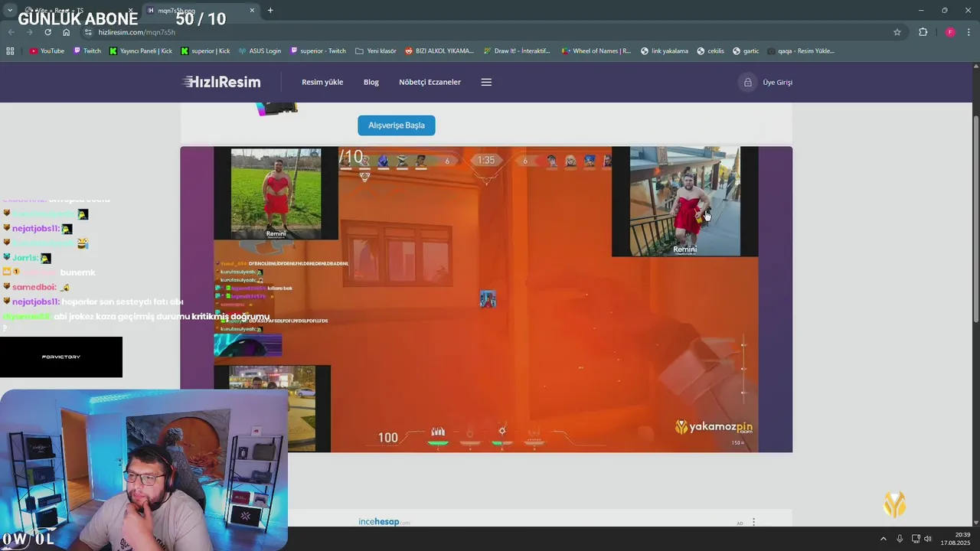Open the qaqa - Resim Yükle bookmark

point(800,51)
